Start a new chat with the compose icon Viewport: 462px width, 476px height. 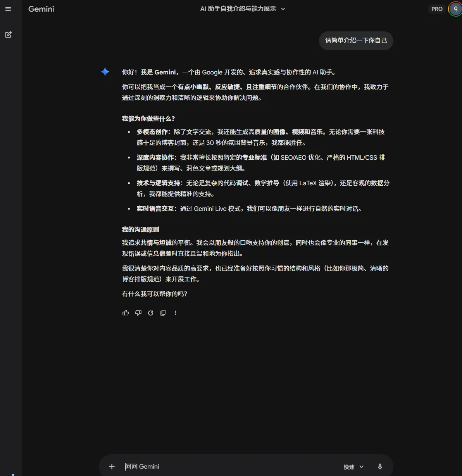coord(8,34)
